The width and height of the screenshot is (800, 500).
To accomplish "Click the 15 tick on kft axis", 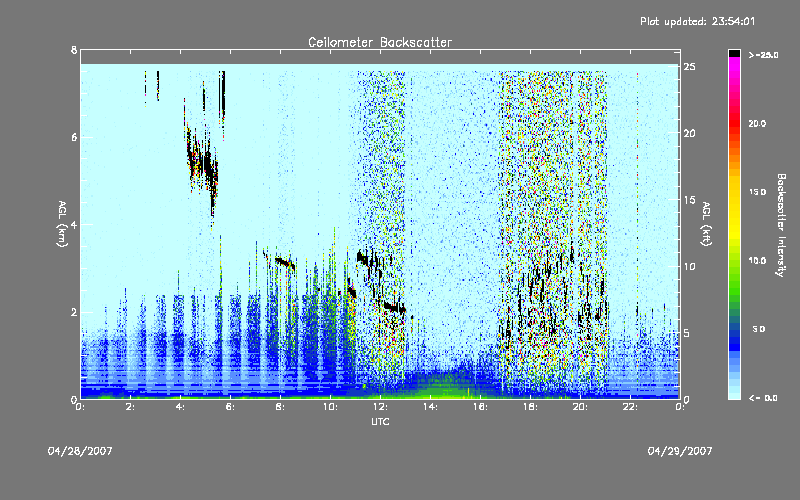I will pyautogui.click(x=690, y=200).
